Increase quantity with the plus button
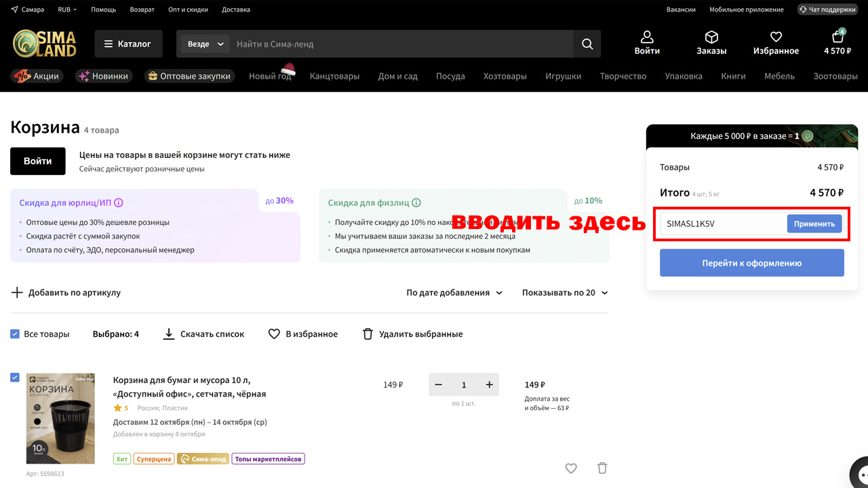This screenshot has height=488, width=868. 490,385
